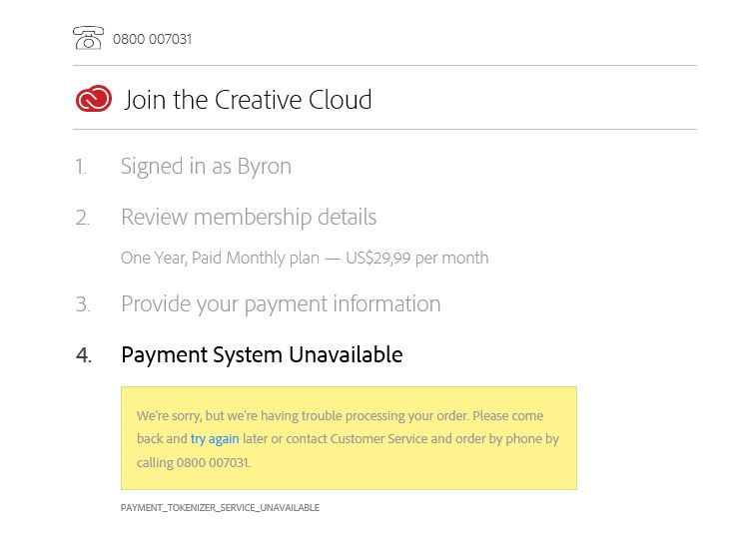
Task: Expand the "Signed in as Byron" step
Action: 206,167
